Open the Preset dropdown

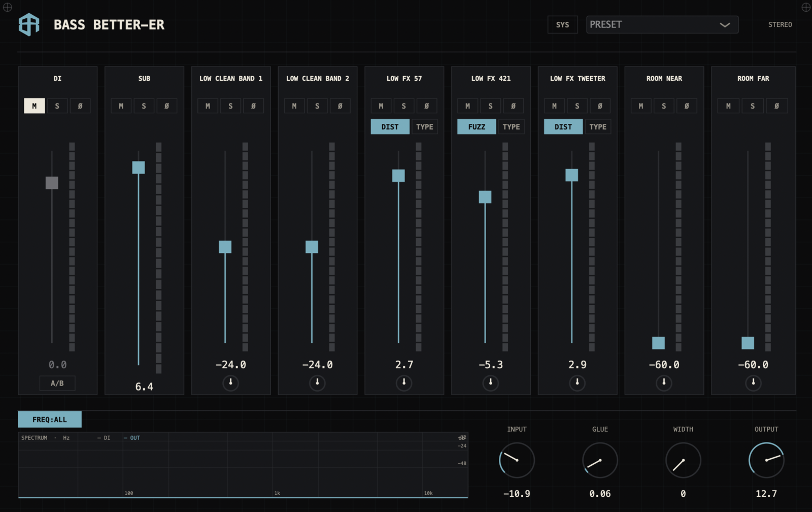point(662,24)
